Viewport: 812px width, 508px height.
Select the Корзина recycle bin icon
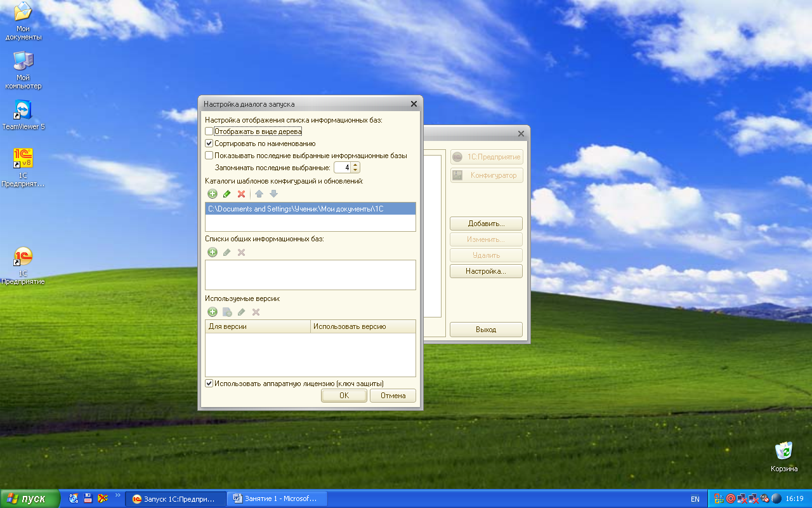[x=784, y=456]
